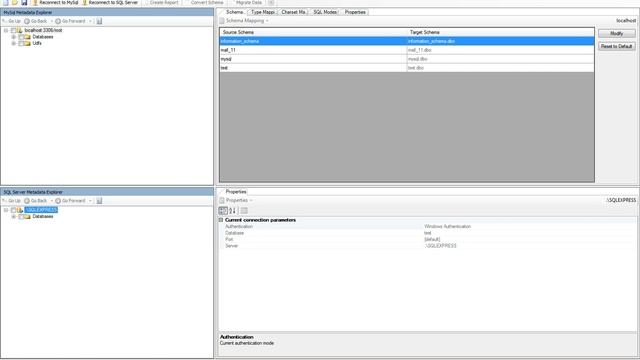This screenshot has height=360, width=640.
Task: Check the localhost 3306/root checkbox
Action: (13, 30)
